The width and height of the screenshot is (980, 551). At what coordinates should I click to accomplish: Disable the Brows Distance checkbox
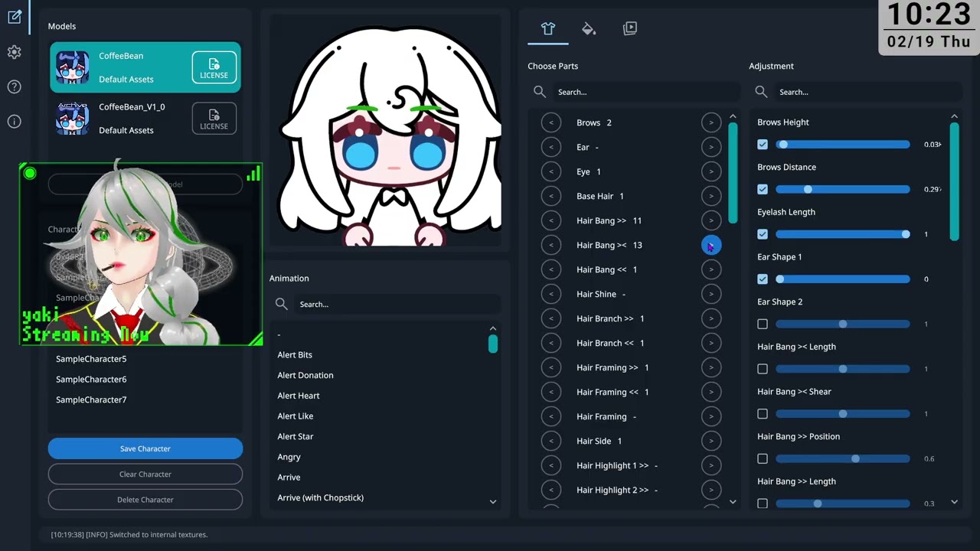point(763,189)
